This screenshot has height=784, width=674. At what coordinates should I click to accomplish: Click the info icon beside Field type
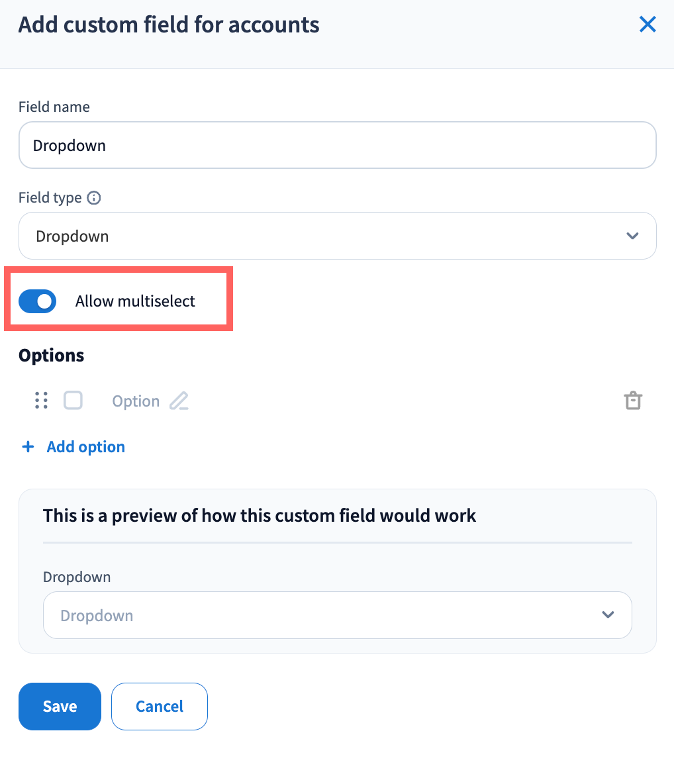(94, 198)
